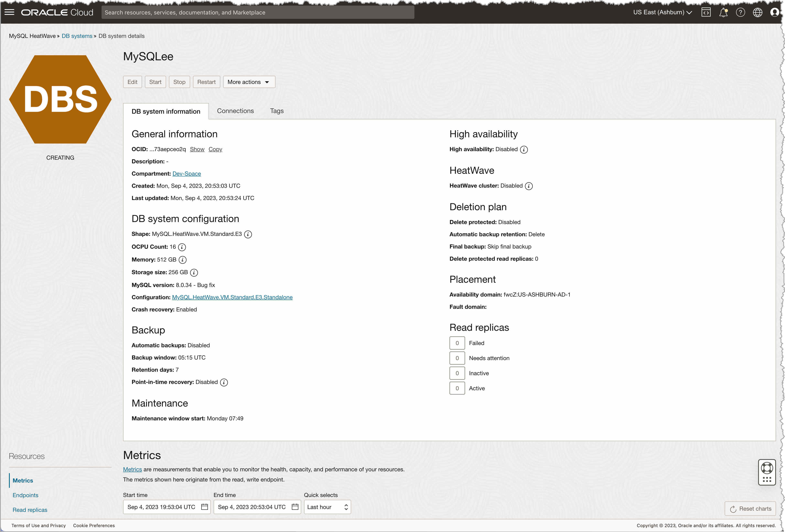
Task: Open the help question mark icon
Action: coord(740,12)
